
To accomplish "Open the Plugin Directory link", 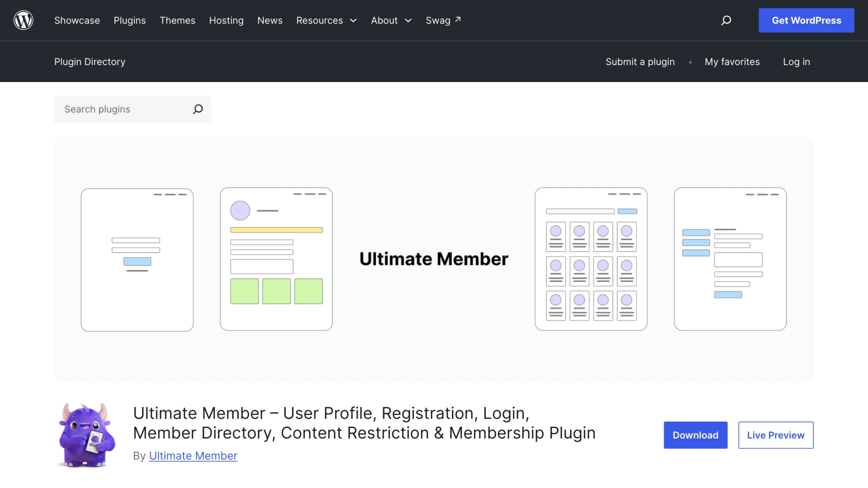I will pos(90,62).
